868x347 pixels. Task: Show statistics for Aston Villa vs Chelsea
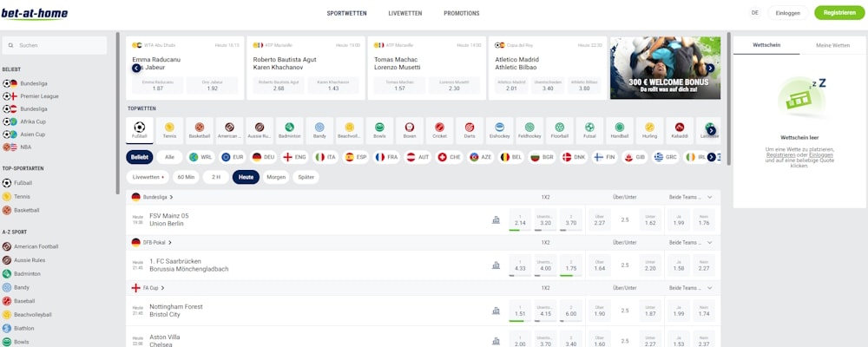point(496,340)
